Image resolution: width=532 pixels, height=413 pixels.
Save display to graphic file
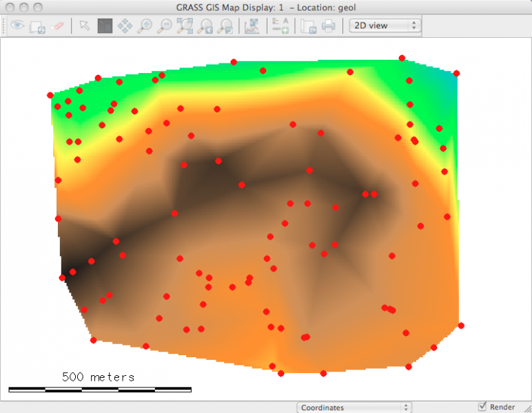(309, 26)
